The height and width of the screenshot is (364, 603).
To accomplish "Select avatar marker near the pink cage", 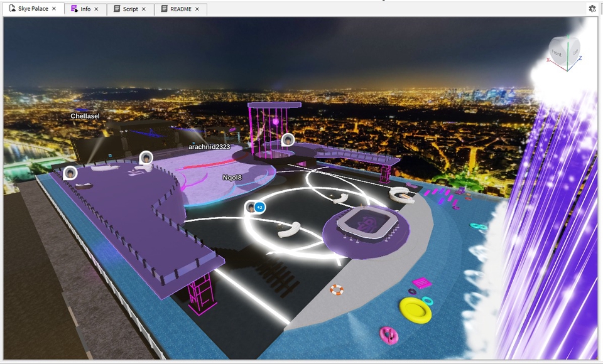I will coord(288,139).
